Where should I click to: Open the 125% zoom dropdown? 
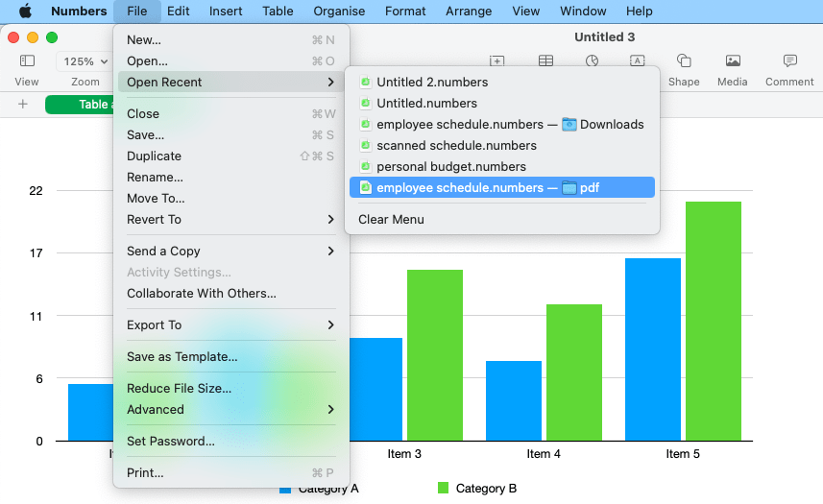85,61
